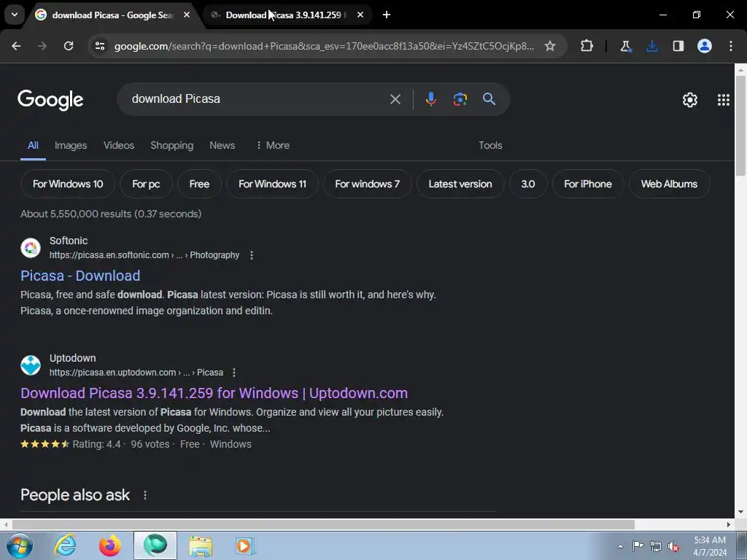Click the horizontal scrollbar thumb
The width and height of the screenshot is (747, 560).
(323, 524)
